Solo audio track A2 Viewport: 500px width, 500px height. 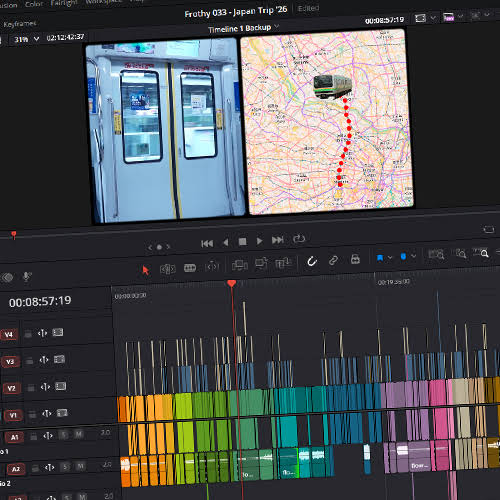(x=66, y=467)
